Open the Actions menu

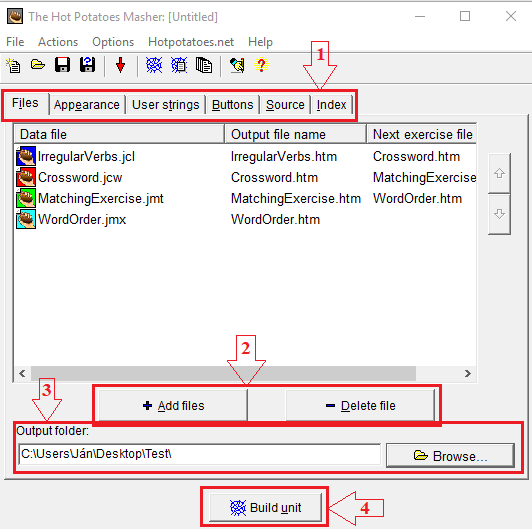pos(58,42)
